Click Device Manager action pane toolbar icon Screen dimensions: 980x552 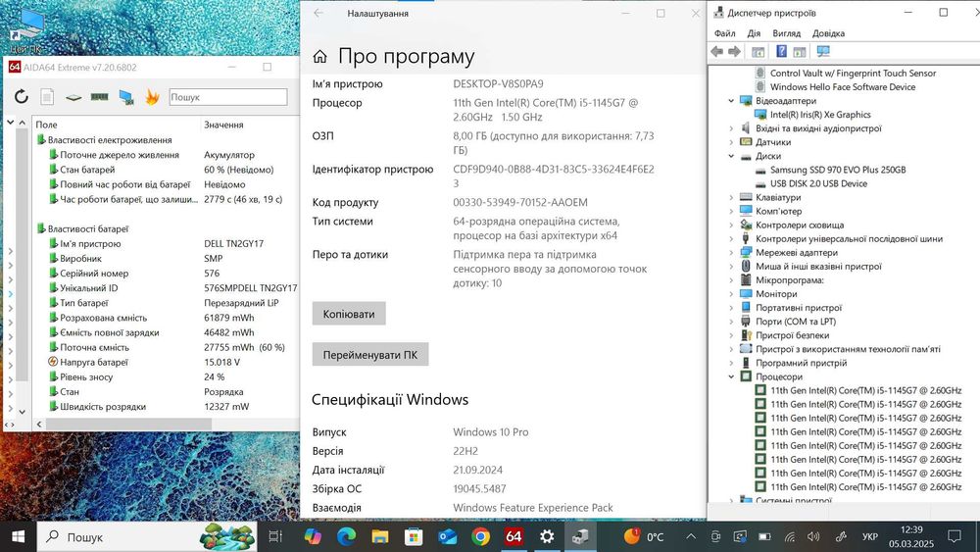[800, 51]
